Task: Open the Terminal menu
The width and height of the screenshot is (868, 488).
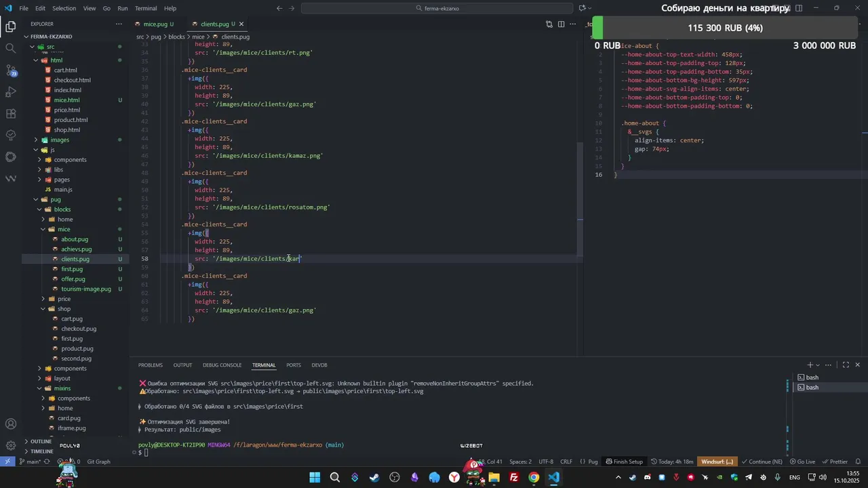Action: point(146,8)
